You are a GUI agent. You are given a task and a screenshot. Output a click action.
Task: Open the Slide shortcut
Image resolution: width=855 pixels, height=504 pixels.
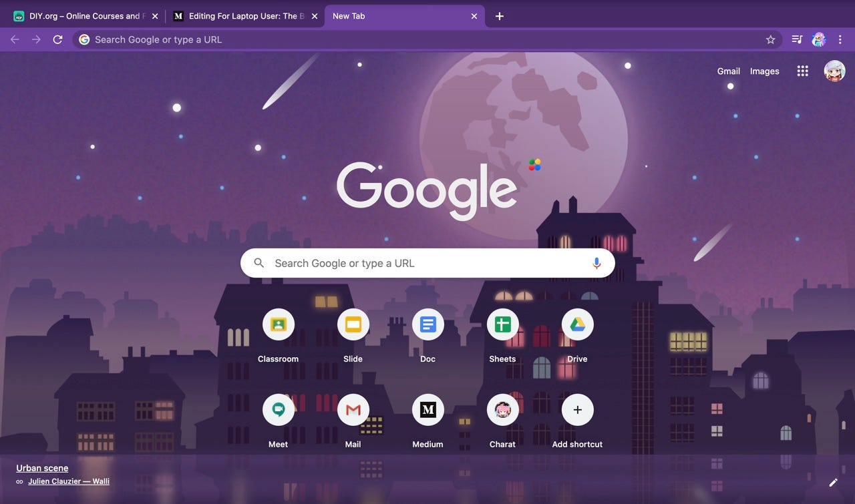tap(353, 325)
